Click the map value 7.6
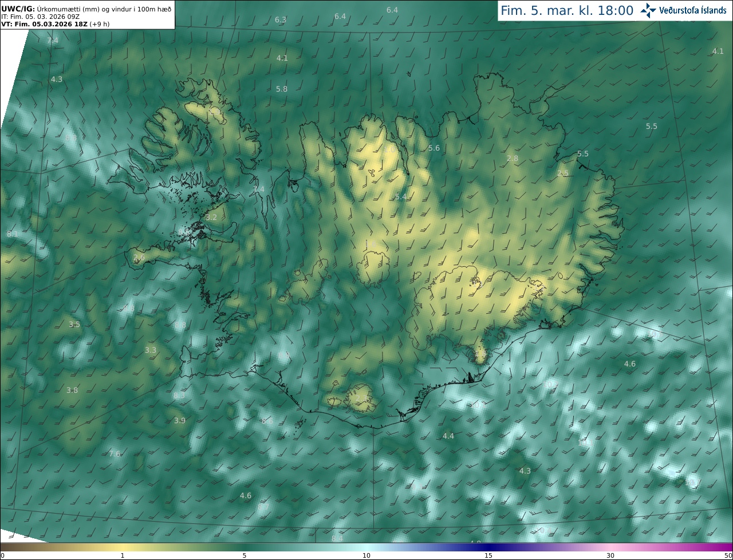 click(115, 453)
